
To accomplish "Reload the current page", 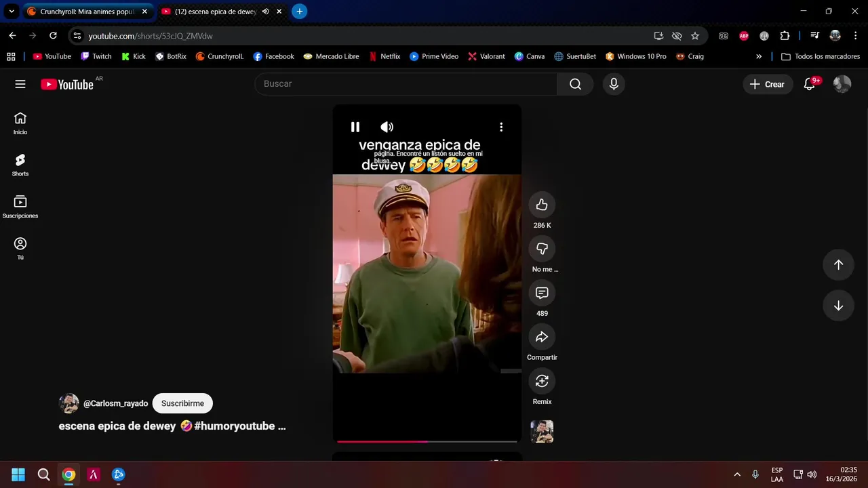I will 53,36.
